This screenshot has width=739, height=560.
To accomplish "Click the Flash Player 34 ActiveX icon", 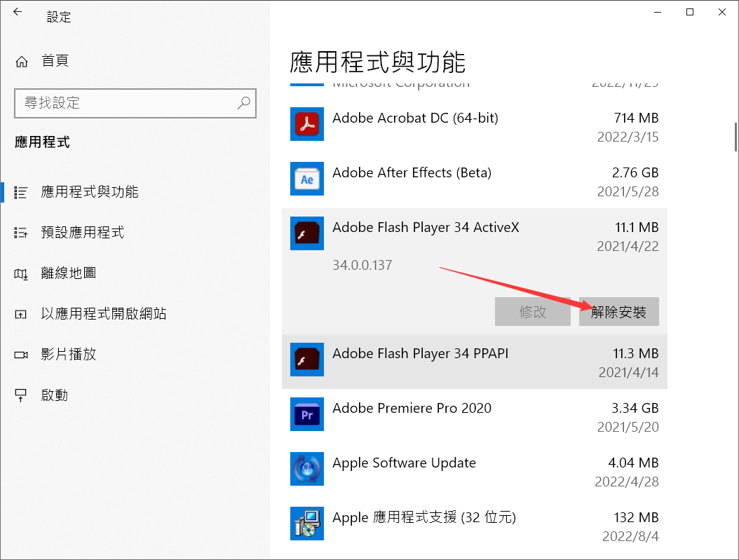I will click(307, 233).
